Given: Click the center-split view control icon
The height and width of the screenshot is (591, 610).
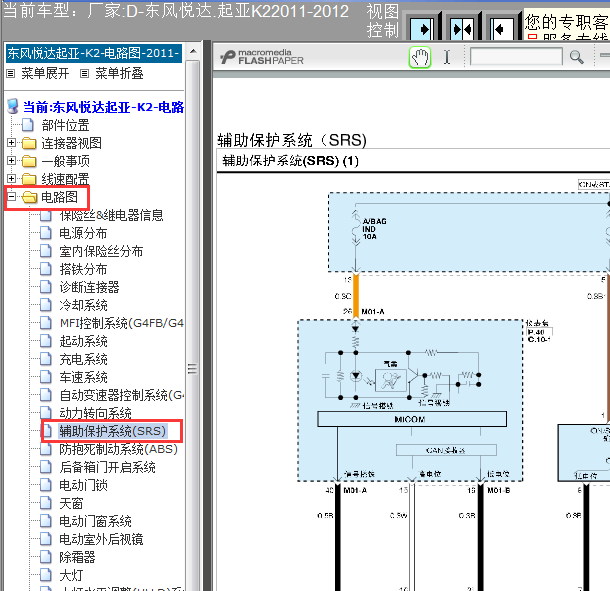Looking at the screenshot, I should (462, 29).
